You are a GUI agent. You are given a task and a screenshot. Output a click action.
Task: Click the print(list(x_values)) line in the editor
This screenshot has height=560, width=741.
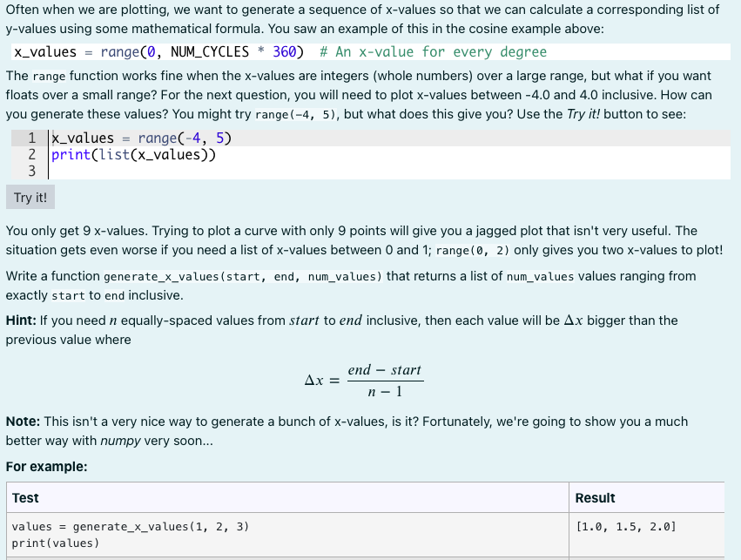click(x=131, y=155)
